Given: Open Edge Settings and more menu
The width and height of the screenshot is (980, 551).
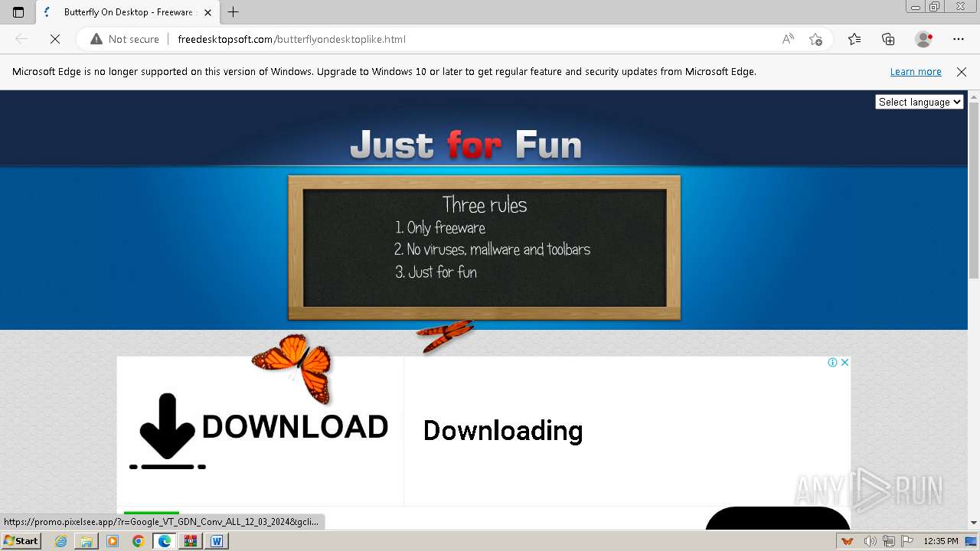Looking at the screenshot, I should click(959, 39).
